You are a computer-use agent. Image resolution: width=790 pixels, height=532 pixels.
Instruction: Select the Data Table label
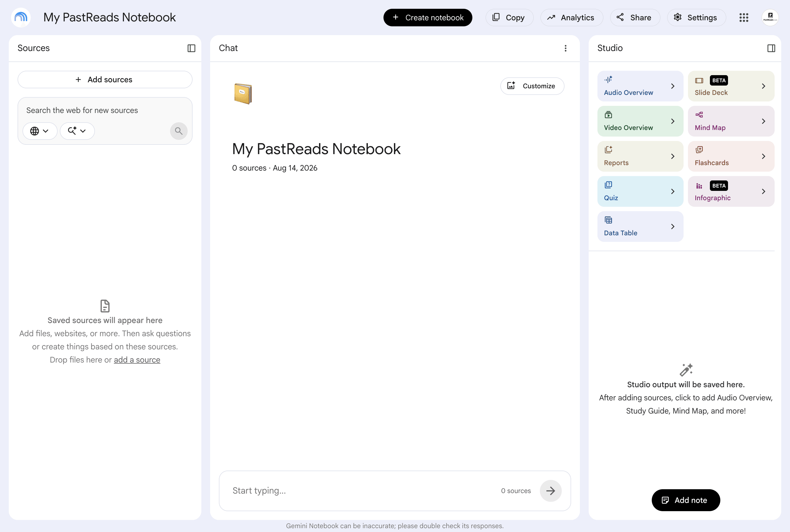[x=620, y=233]
